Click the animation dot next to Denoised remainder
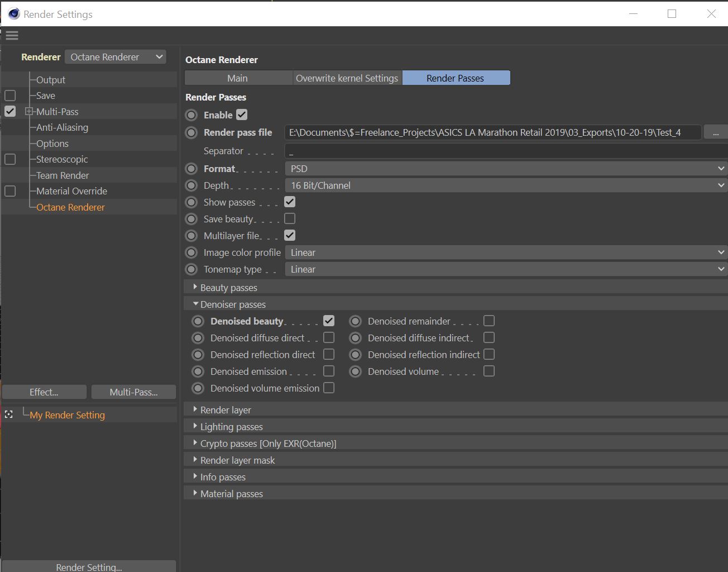Screen dimensions: 728x572 coord(356,321)
